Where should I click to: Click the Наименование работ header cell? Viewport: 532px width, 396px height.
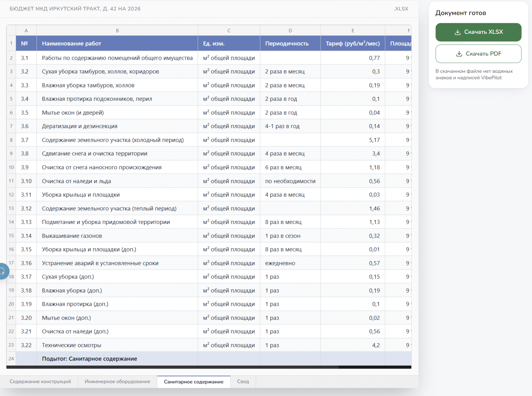point(117,43)
